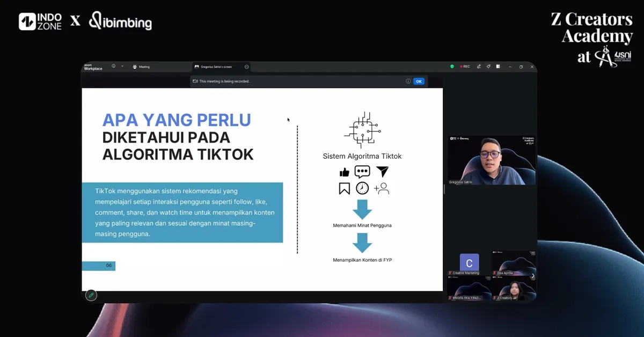Open the meeting info icon in Zoom title bar
The height and width of the screenshot is (337, 644).
coord(113,66)
